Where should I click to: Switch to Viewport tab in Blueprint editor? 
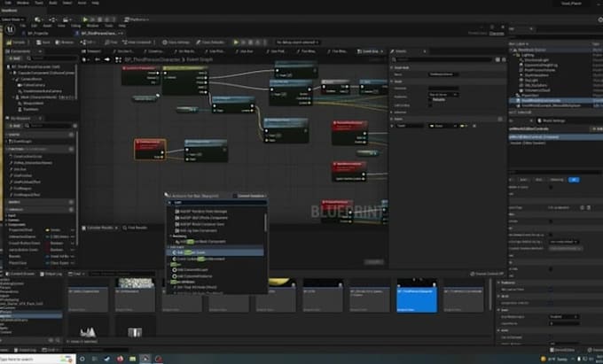click(91, 51)
